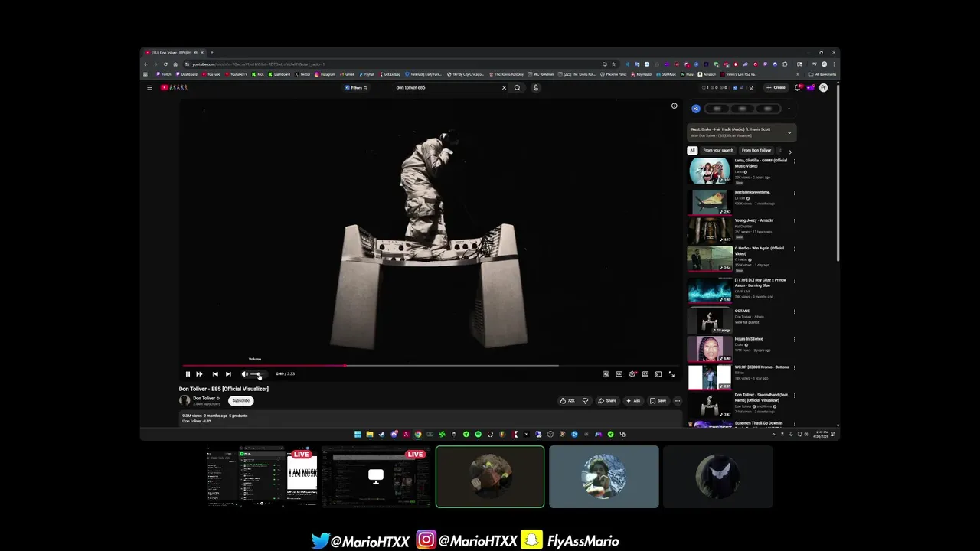Toggle closed captions on the player
This screenshot has width=980, height=551.
[619, 374]
